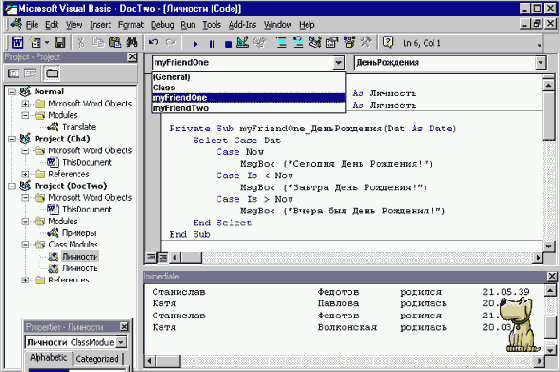Open the Insert menu
The height and width of the screenshot is (372, 560).
[x=100, y=25]
